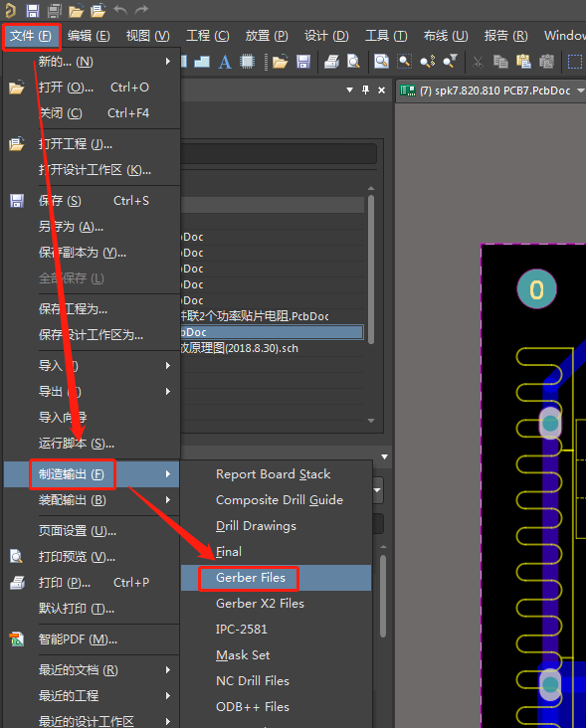Select the 功率贴片电阻.PcbDoc file row

click(x=272, y=316)
